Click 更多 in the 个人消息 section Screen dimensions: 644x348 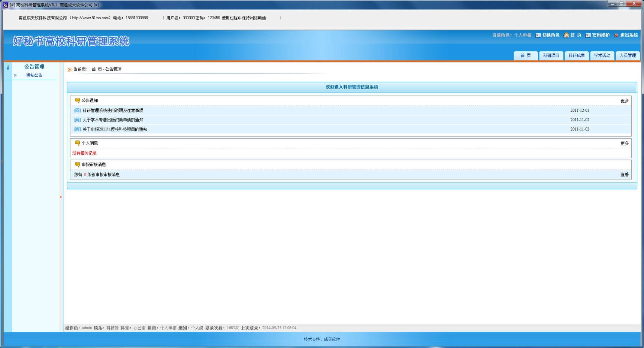625,143
